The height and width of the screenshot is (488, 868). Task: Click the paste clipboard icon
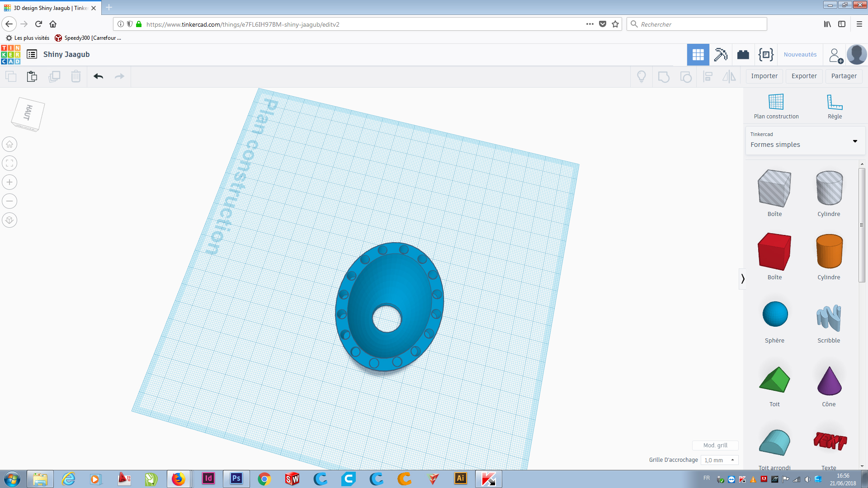[x=32, y=76]
